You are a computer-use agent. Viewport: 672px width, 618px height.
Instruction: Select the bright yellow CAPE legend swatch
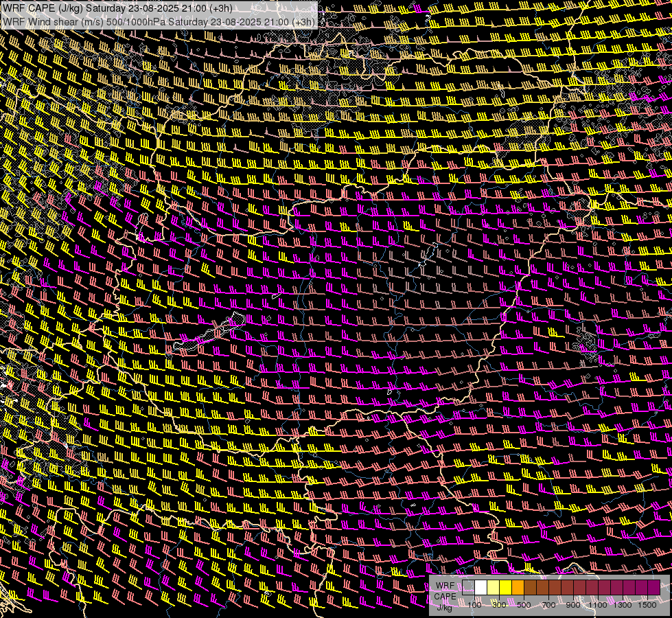pyautogui.click(x=506, y=588)
